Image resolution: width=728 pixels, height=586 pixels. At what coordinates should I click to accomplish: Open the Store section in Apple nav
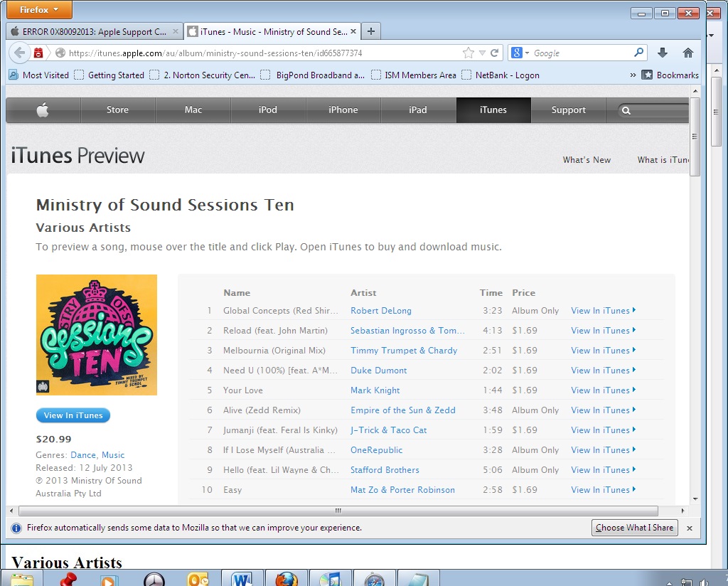coord(117,110)
